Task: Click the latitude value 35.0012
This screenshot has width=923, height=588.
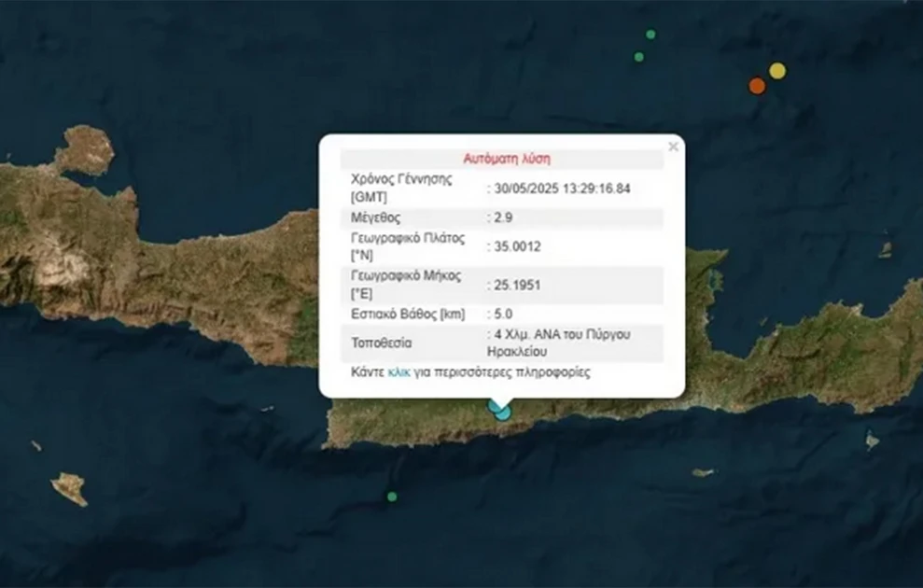Action: (518, 247)
